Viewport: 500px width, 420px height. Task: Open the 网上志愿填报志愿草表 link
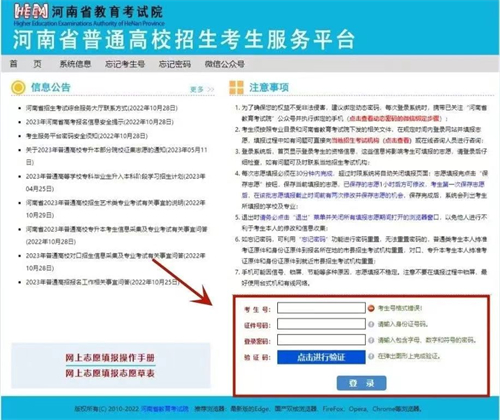pos(110,373)
